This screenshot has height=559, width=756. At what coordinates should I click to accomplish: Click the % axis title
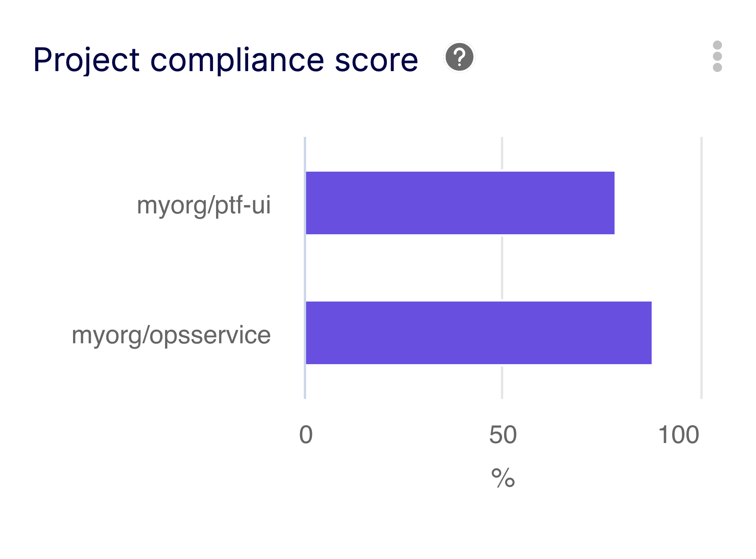[x=503, y=478]
